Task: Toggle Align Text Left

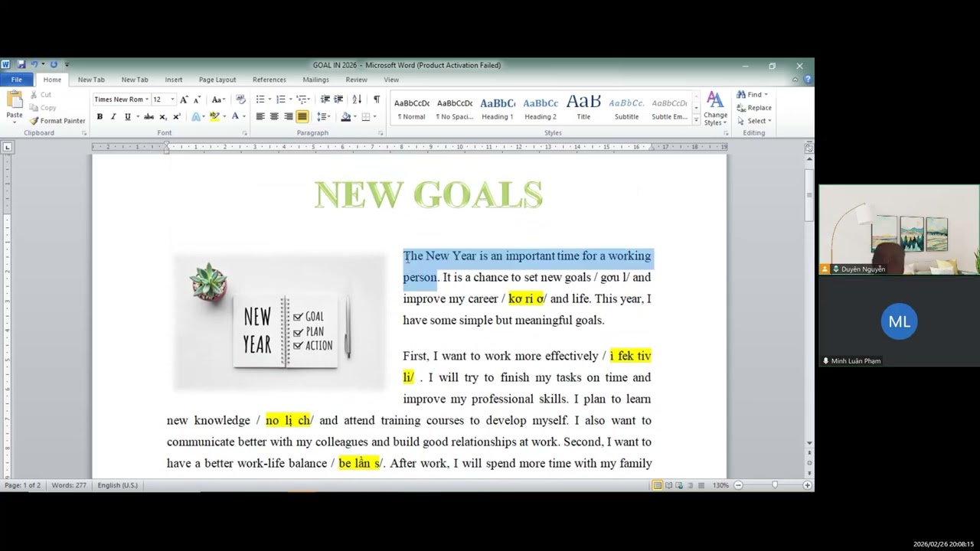Action: (260, 117)
